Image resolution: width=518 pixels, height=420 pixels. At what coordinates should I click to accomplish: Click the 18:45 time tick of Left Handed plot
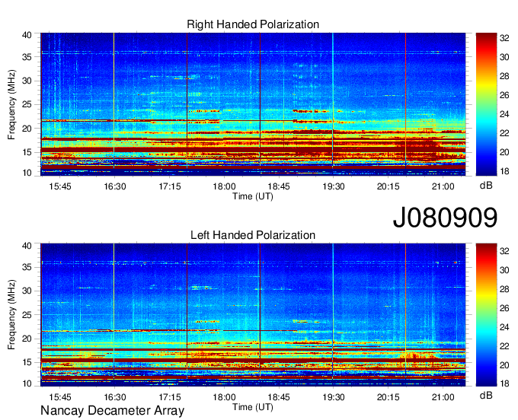279,397
